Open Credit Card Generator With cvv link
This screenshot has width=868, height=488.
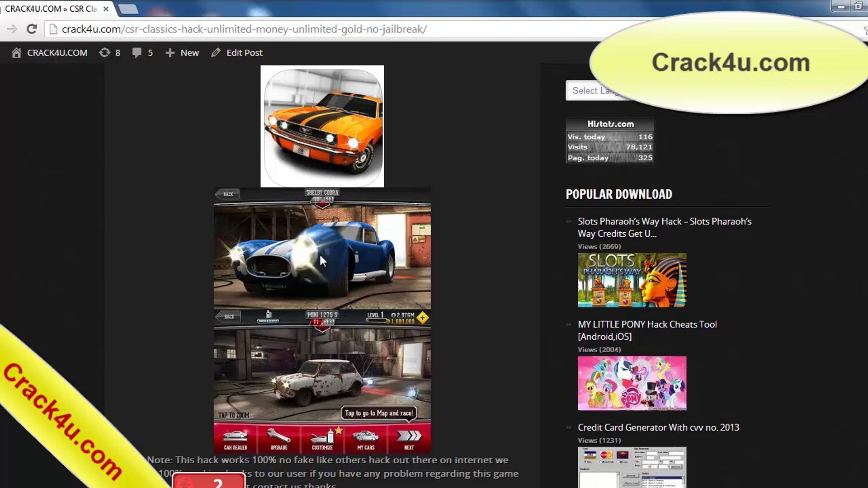click(x=658, y=427)
